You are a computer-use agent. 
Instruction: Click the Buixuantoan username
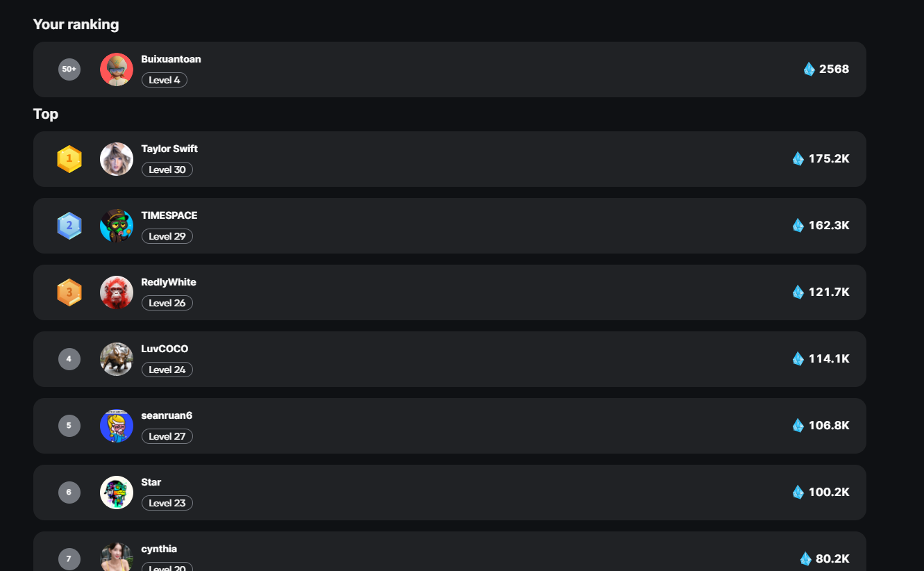[171, 59]
